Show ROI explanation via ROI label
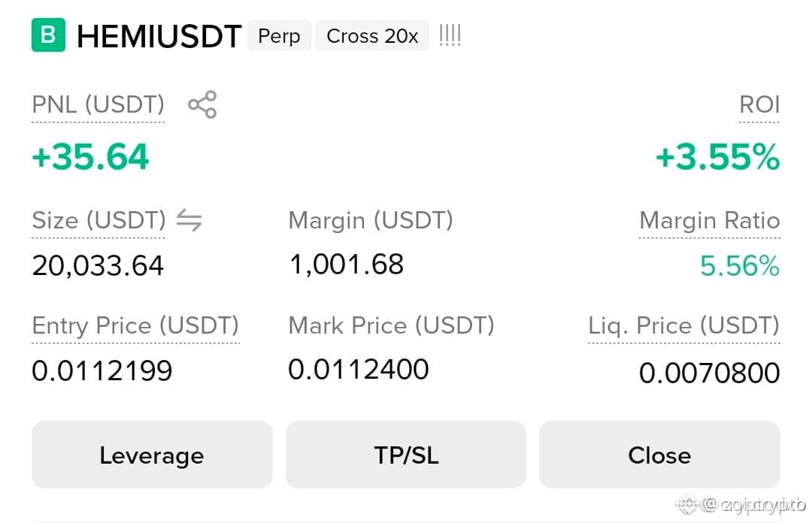 pos(759,104)
